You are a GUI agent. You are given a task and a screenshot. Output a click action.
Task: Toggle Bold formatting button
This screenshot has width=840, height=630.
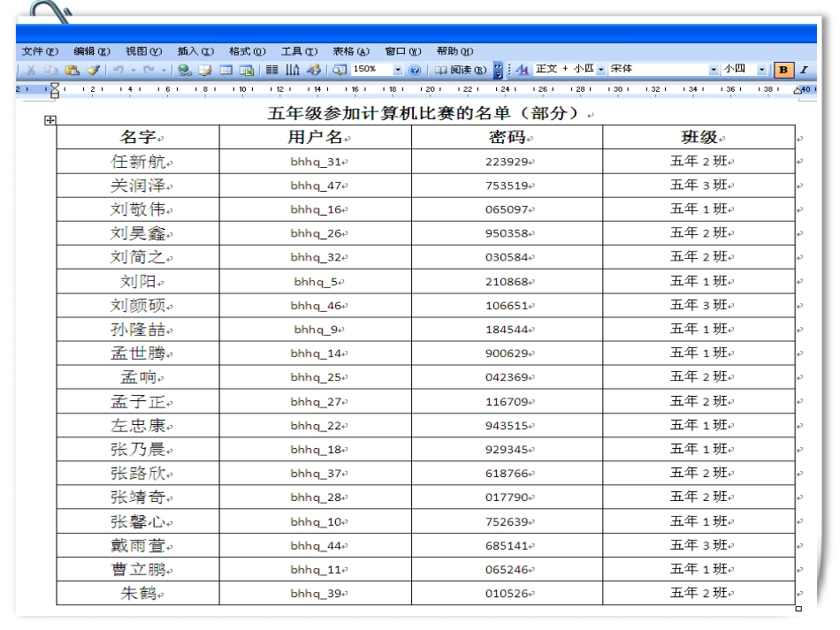(783, 70)
